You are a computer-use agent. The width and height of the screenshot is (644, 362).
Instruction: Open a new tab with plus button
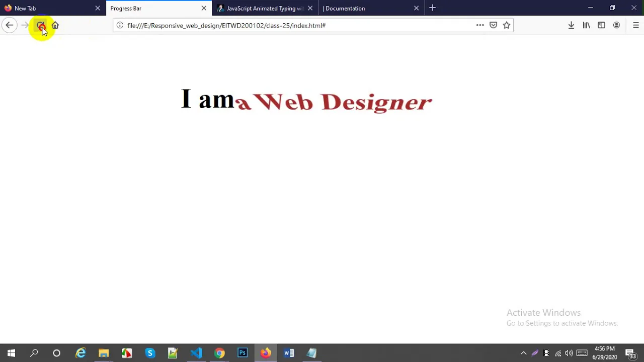coord(432,8)
